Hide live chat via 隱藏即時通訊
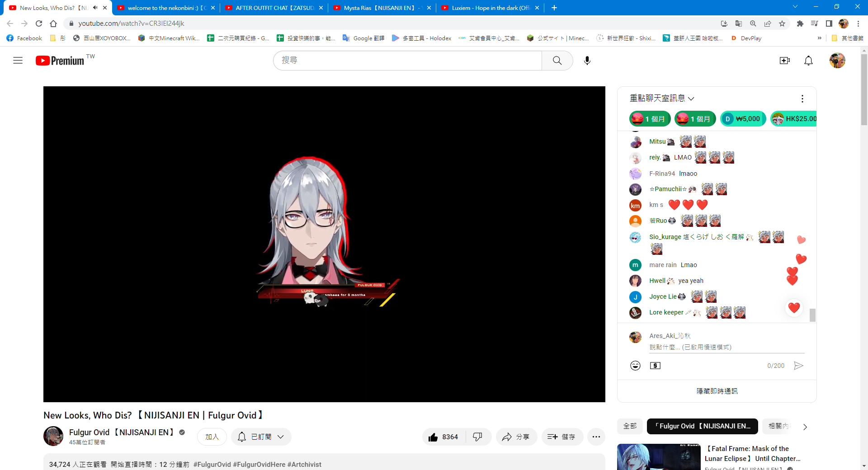 click(x=717, y=391)
